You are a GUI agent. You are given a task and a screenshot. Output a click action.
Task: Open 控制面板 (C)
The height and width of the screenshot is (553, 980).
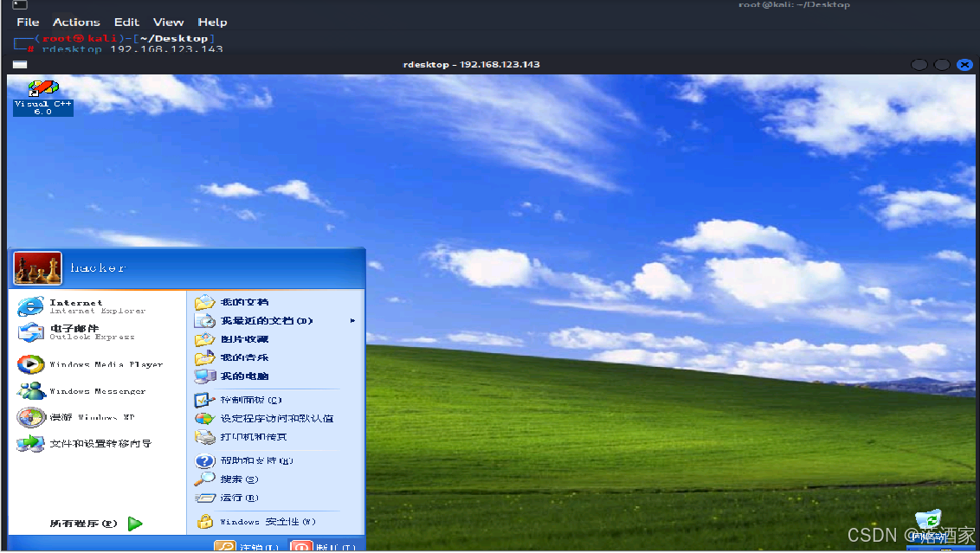pos(238,400)
